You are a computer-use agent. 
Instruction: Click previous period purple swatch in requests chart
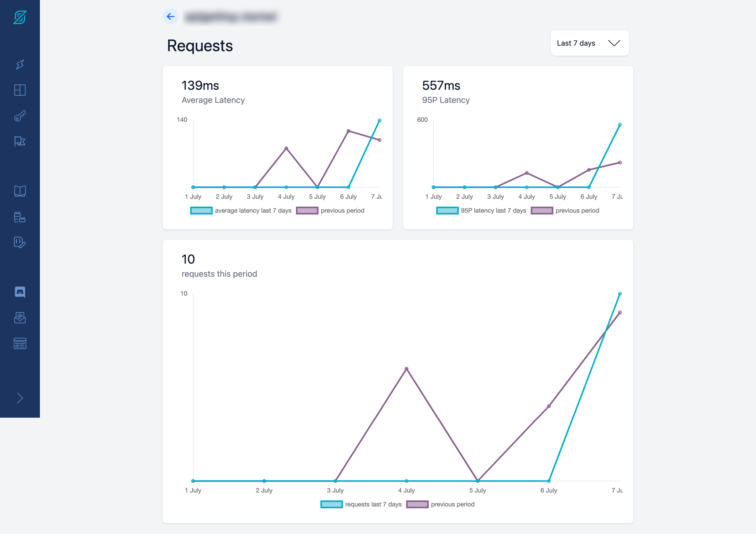pos(417,504)
